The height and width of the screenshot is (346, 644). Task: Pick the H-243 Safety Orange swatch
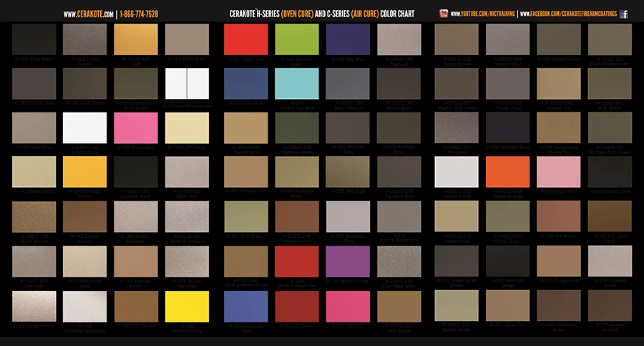tap(507, 172)
